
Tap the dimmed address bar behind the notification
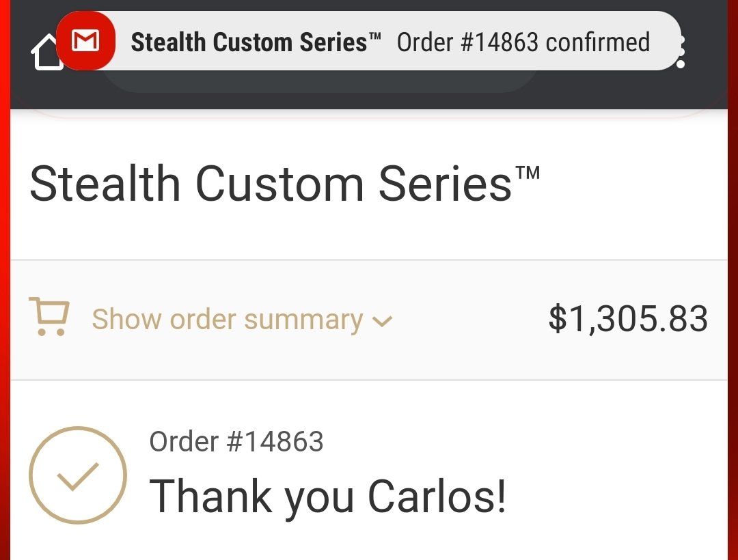click(x=320, y=81)
